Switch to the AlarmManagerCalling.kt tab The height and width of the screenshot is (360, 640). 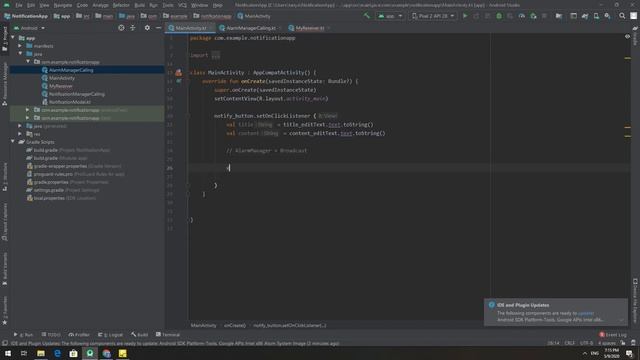(x=251, y=28)
